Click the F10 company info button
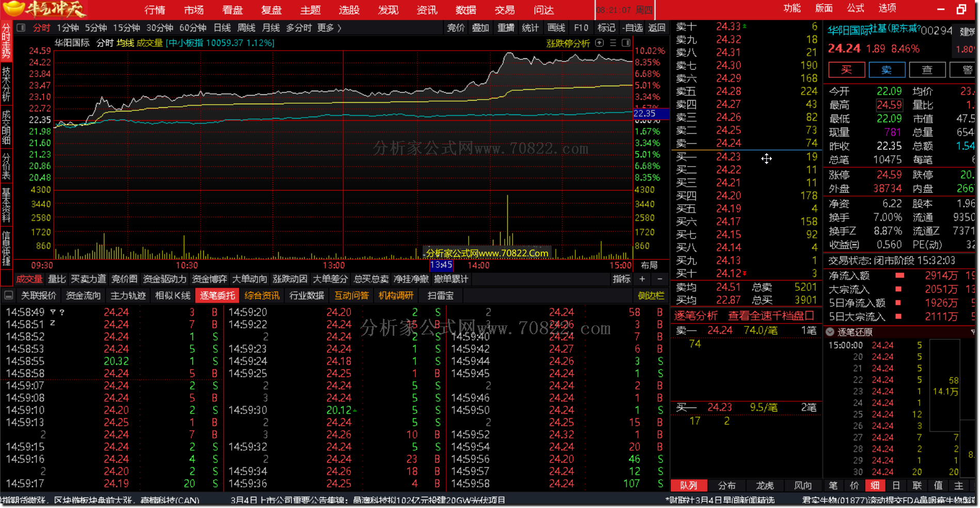This screenshot has width=980, height=508. [x=581, y=28]
